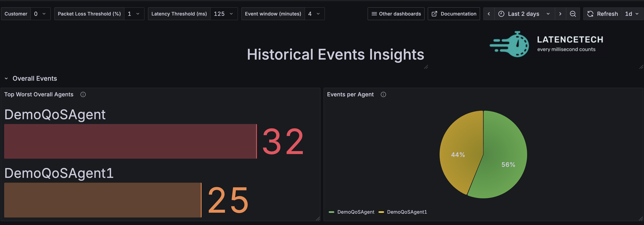This screenshot has height=225, width=644.
Task: Show info for Events per Agent panel
Action: [383, 94]
